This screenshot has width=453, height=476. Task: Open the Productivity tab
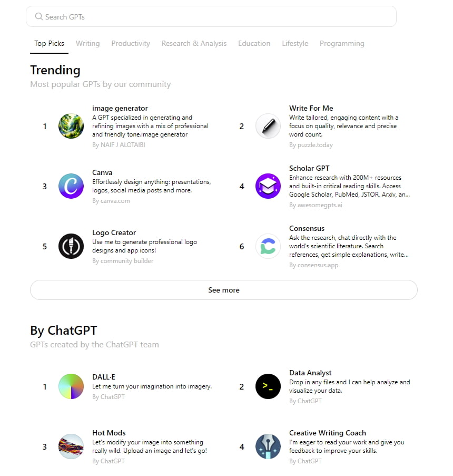[131, 43]
